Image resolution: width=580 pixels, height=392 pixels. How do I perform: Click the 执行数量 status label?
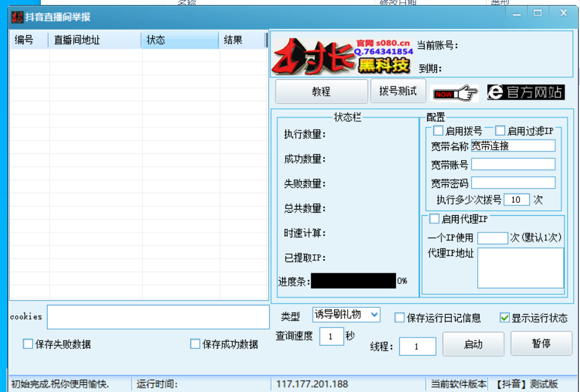click(x=305, y=134)
